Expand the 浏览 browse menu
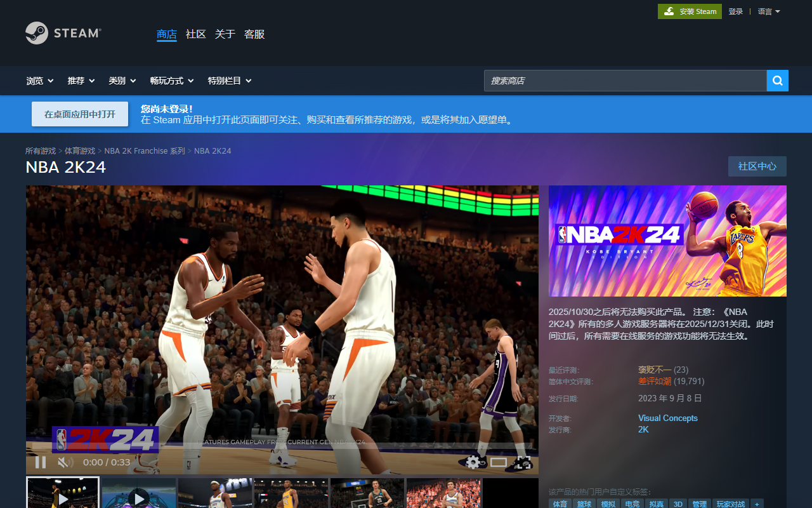Image resolution: width=812 pixels, height=508 pixels. pos(40,81)
